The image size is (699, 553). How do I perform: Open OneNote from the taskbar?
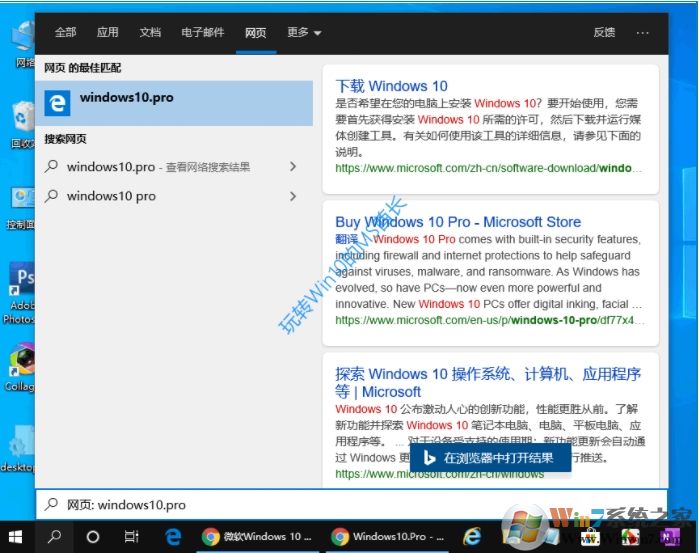[671, 537]
